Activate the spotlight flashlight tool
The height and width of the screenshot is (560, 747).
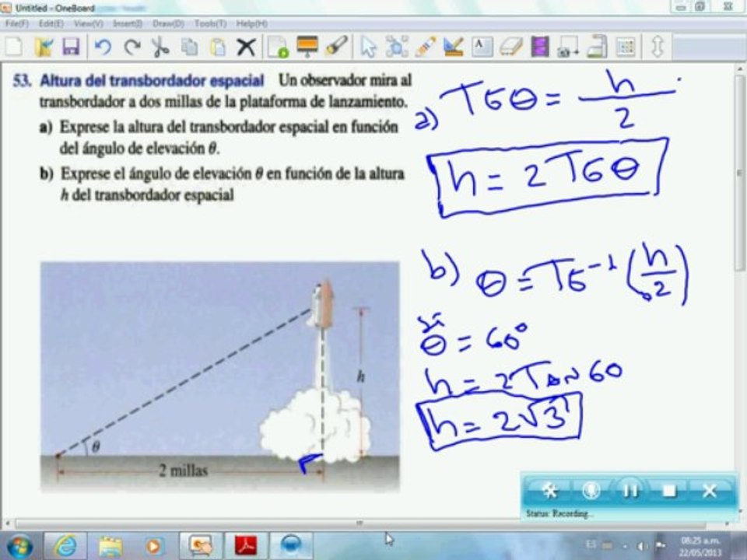336,47
